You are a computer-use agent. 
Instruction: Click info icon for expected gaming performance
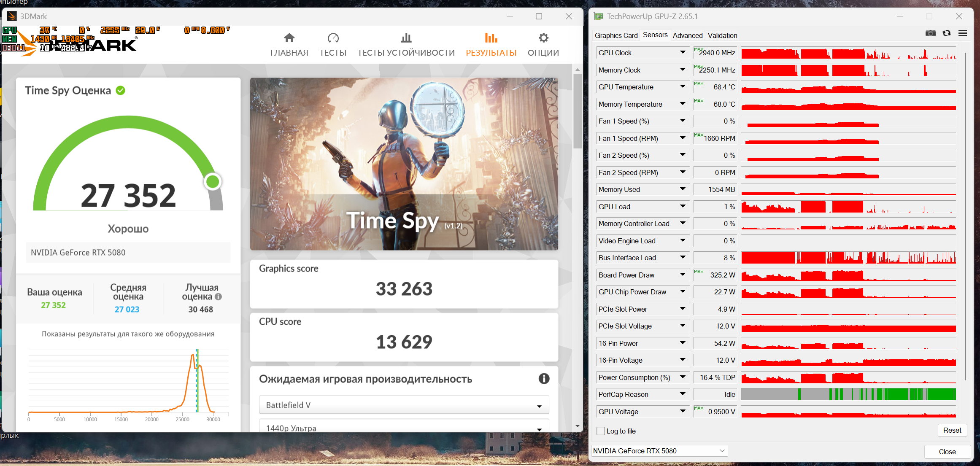pos(544,378)
